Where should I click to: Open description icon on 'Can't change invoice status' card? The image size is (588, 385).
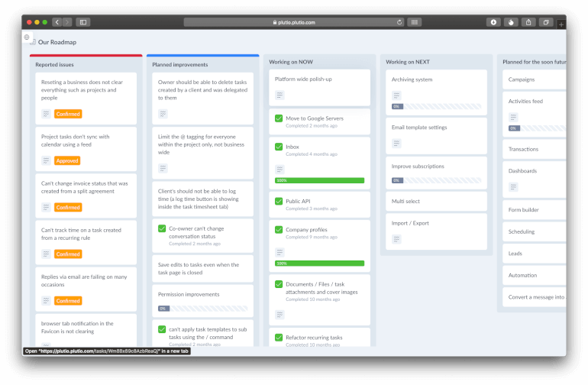46,207
